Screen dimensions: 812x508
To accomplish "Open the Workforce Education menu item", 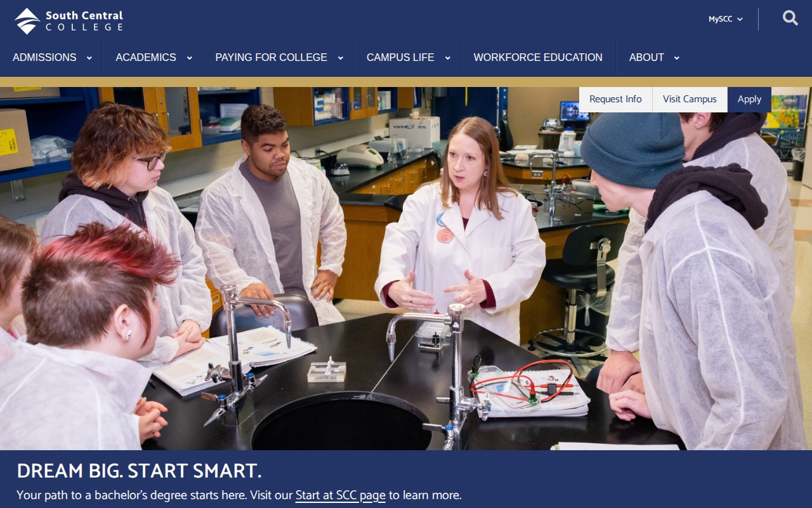I will (x=538, y=57).
